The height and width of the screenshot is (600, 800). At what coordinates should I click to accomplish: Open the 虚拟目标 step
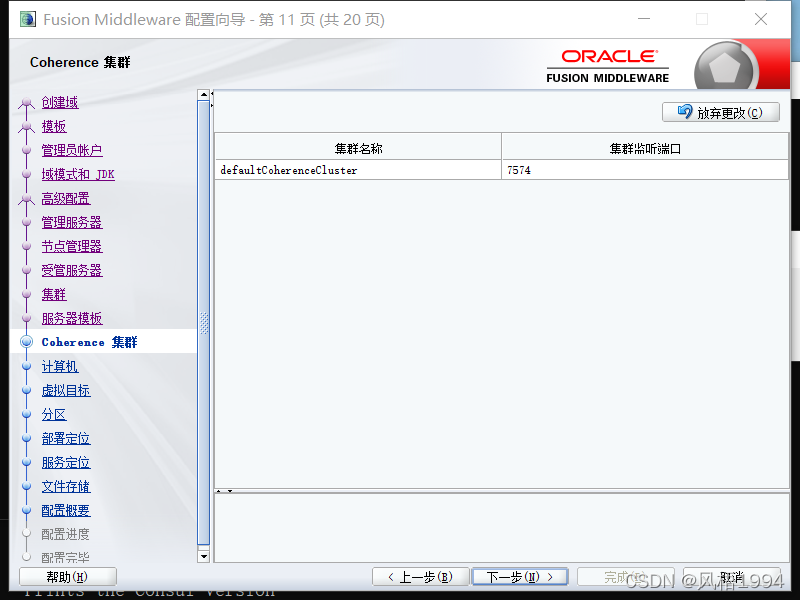pos(66,390)
